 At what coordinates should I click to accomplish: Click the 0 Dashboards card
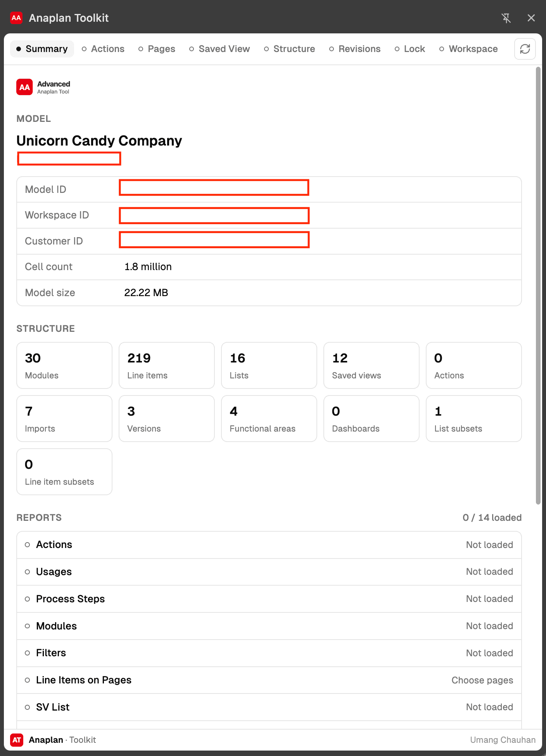coord(371,418)
